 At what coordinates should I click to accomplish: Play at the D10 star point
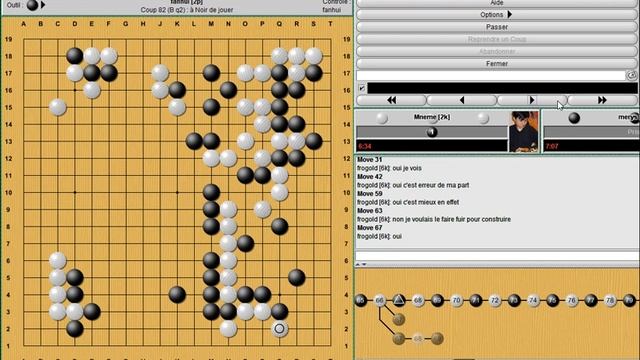pos(75,192)
